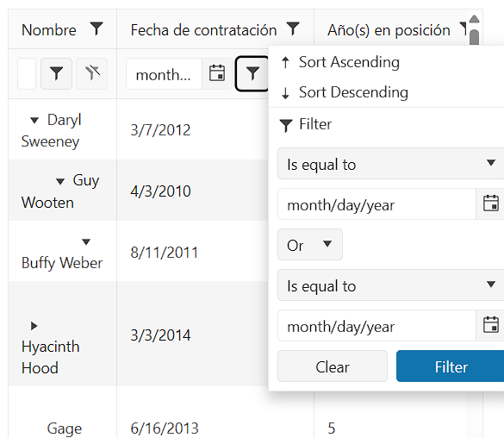Open the calendar in the date filter row
The image size is (504, 438).
pyautogui.click(x=217, y=73)
